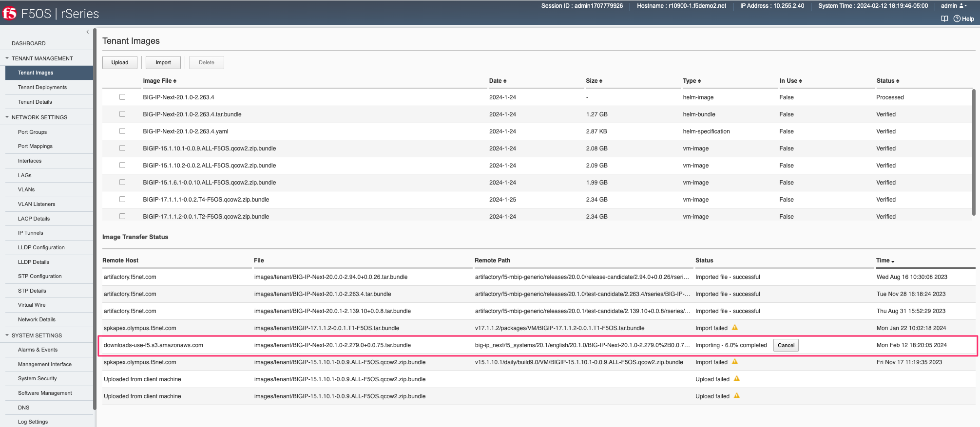This screenshot has height=427, width=980.
Task: Collapse the sidebar with the chevron
Action: pyautogui.click(x=88, y=32)
